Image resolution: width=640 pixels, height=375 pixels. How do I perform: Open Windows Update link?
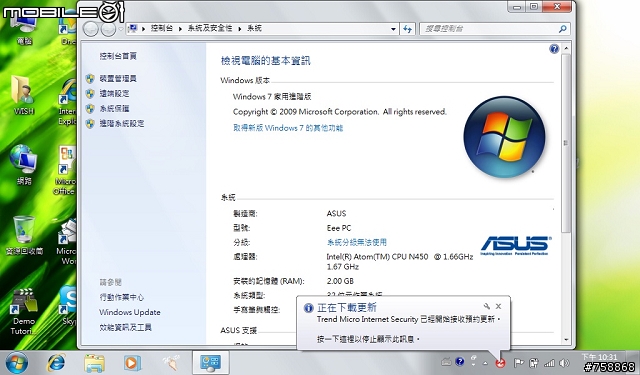click(130, 312)
